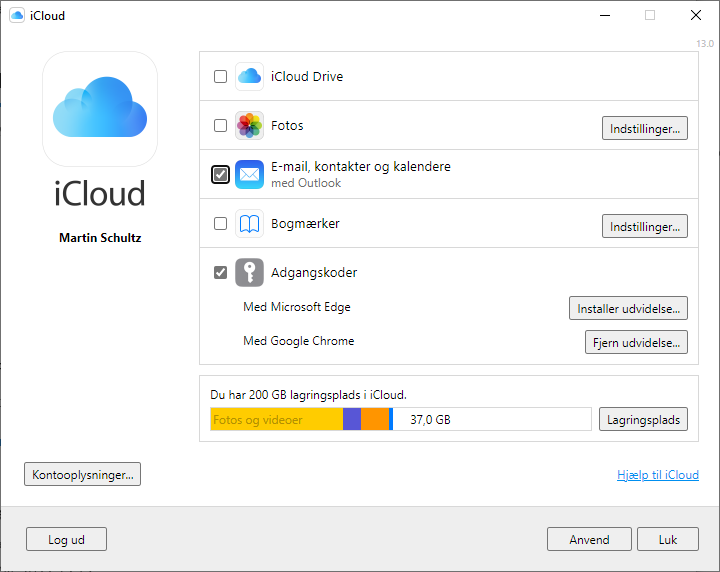Click the orange storage bar segment
Viewport: 720px width, 572px height.
click(x=375, y=420)
